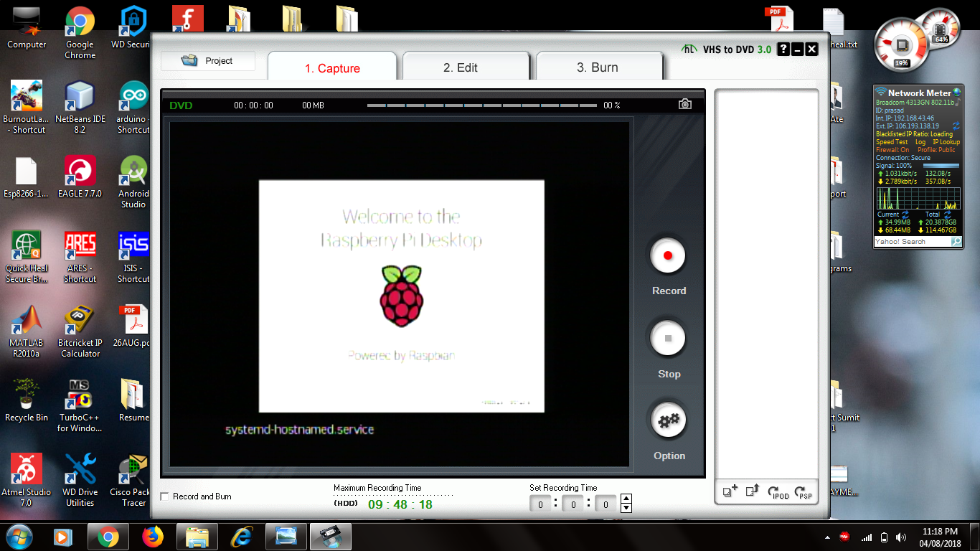Click the Yahoo! Search box in Network Meter
Viewport: 980px width, 551px height.
[x=913, y=242]
